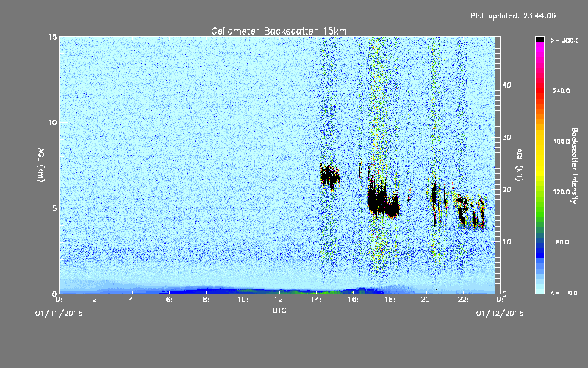Click the left AGL (km) axis label
588x368 pixels.
click(x=41, y=164)
